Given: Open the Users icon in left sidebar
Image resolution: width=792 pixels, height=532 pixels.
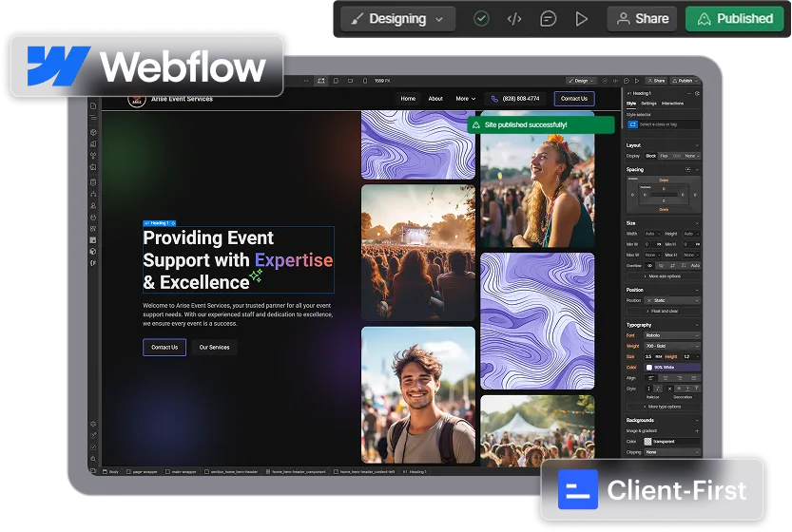Looking at the screenshot, I should 93,205.
